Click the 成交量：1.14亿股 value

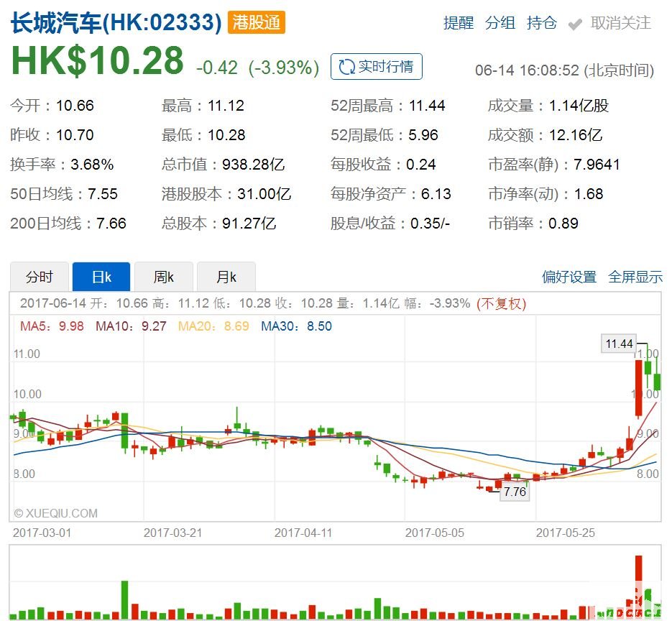(548, 106)
